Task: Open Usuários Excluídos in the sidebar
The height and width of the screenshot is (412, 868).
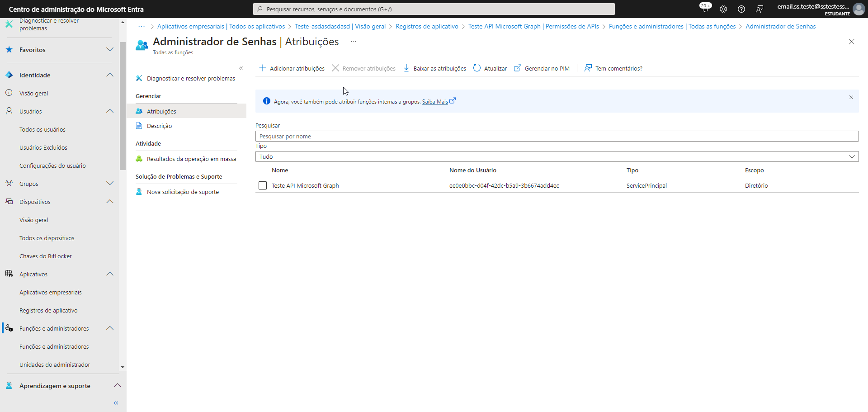Action: pyautogui.click(x=43, y=147)
